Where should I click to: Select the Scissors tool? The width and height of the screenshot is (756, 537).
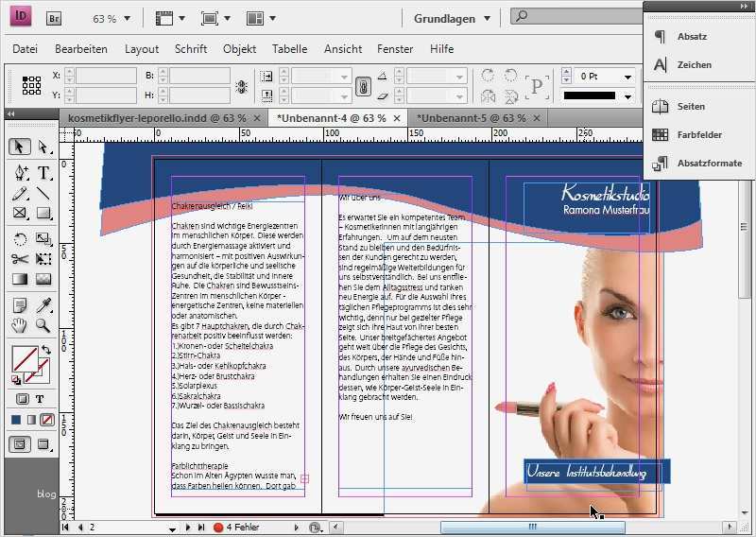click(20, 259)
